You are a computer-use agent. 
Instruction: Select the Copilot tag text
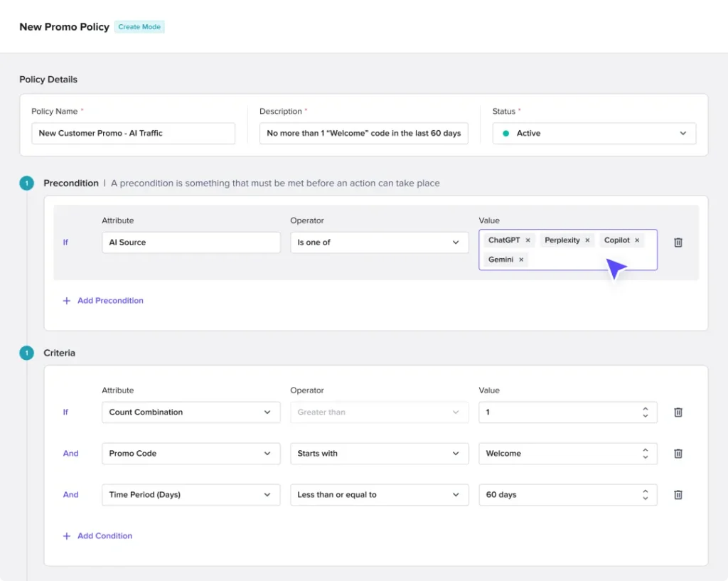pyautogui.click(x=616, y=240)
